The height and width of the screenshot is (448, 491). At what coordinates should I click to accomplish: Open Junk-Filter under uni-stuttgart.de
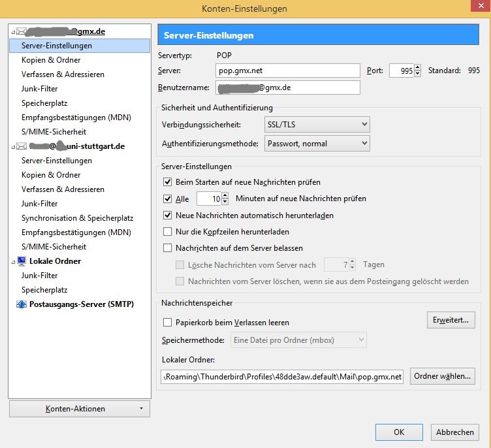39,204
